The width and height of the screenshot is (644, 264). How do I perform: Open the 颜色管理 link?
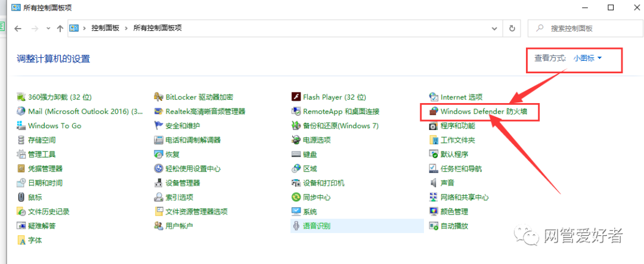[x=454, y=212]
